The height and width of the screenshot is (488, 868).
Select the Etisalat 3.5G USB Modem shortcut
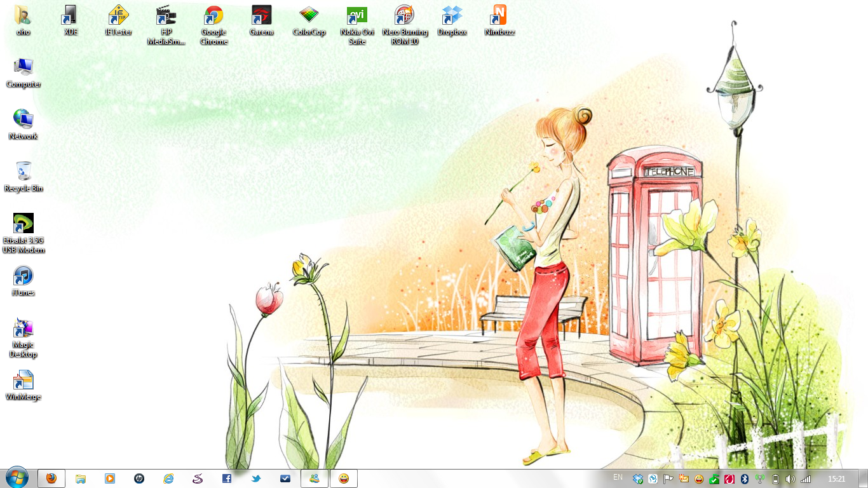pos(23,224)
